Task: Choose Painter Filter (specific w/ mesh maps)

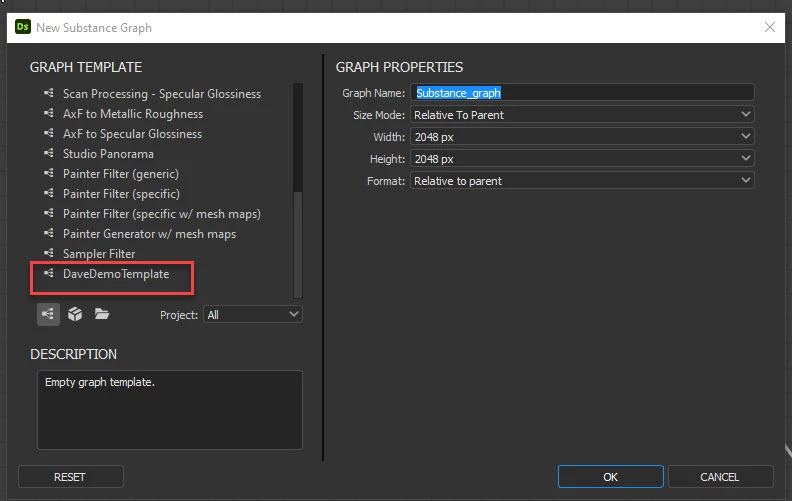Action: pyautogui.click(x=162, y=214)
